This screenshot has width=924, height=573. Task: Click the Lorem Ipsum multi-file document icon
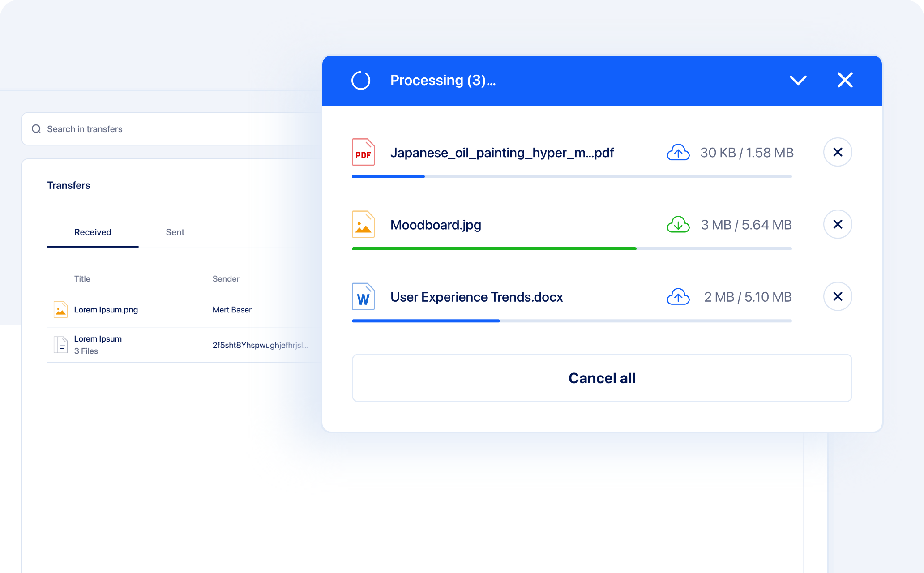(60, 345)
